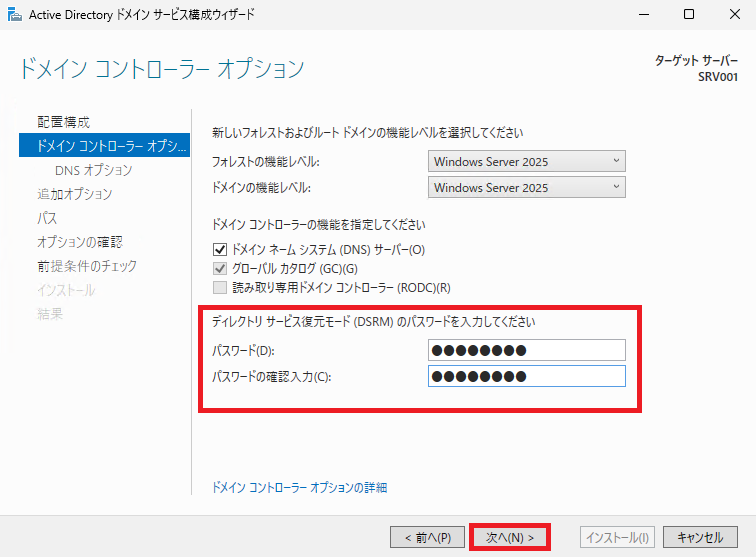Viewport: 756px width, 557px height.
Task: Maximize the wizard window
Action: [x=689, y=14]
